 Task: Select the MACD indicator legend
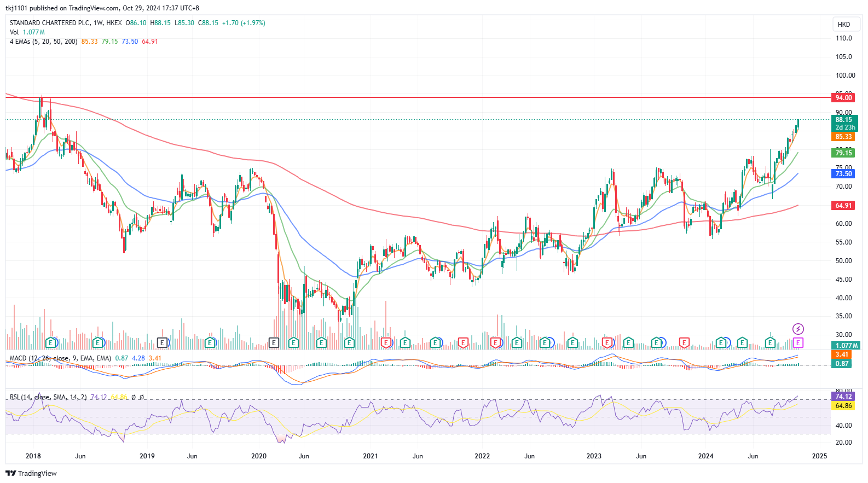60,358
